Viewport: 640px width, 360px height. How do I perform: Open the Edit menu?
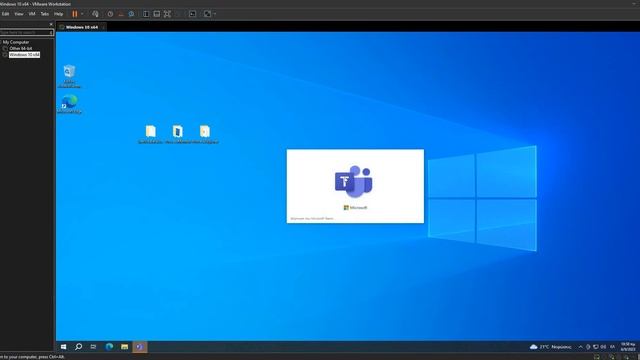point(5,14)
